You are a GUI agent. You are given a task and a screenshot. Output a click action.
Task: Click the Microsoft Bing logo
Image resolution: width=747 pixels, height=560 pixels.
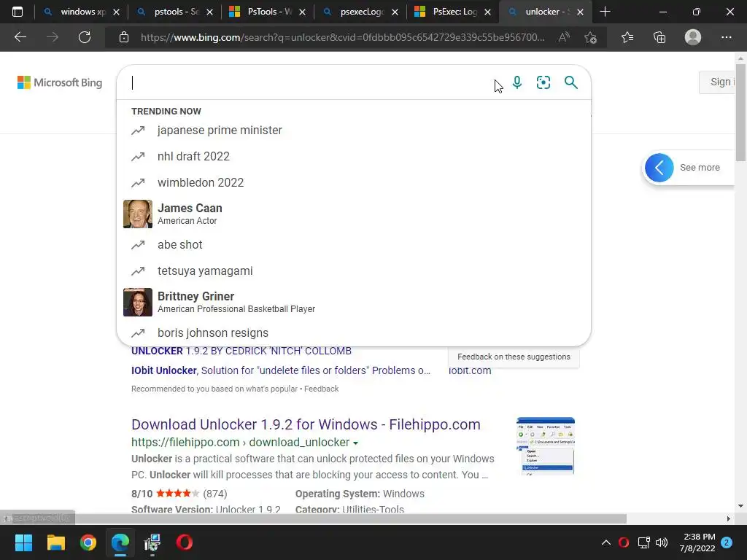pyautogui.click(x=60, y=82)
